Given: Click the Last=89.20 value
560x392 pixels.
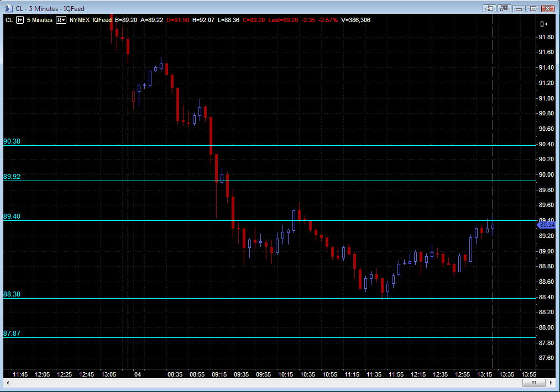Looking at the screenshot, I should pyautogui.click(x=283, y=20).
